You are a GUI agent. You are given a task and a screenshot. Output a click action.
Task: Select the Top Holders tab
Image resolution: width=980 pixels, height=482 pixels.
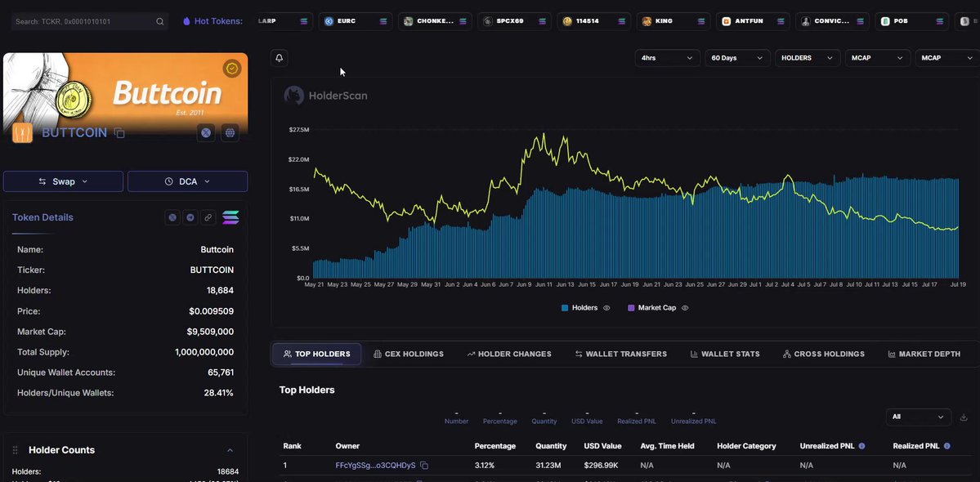(317, 354)
